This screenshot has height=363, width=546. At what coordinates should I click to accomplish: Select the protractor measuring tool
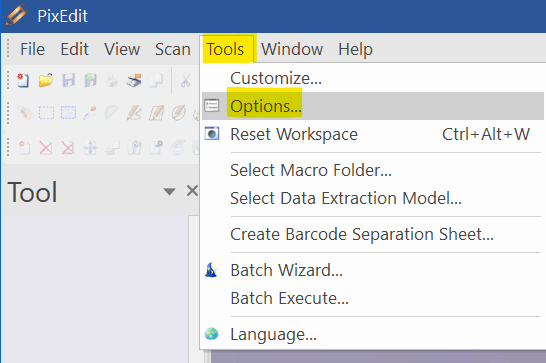tap(112, 113)
